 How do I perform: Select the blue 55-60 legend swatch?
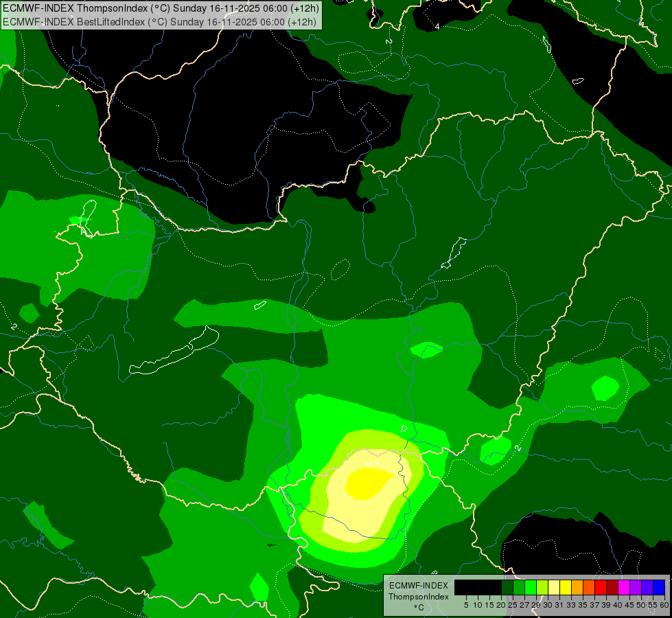(x=659, y=587)
